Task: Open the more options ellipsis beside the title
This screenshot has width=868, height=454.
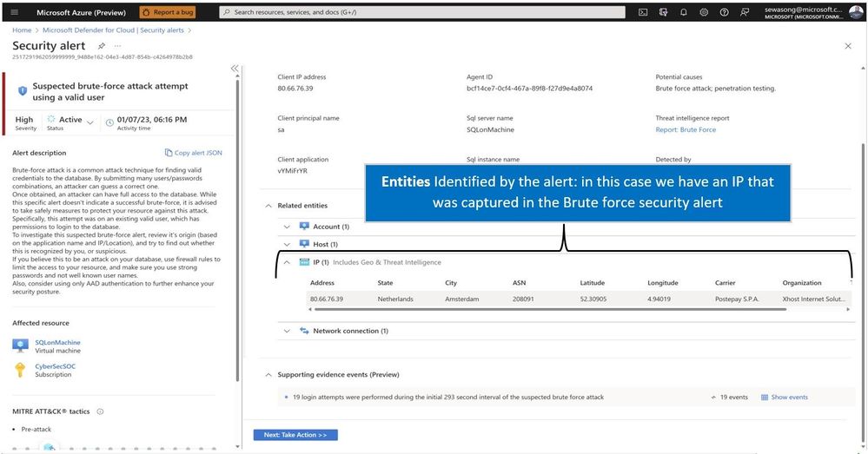Action: coord(117,46)
